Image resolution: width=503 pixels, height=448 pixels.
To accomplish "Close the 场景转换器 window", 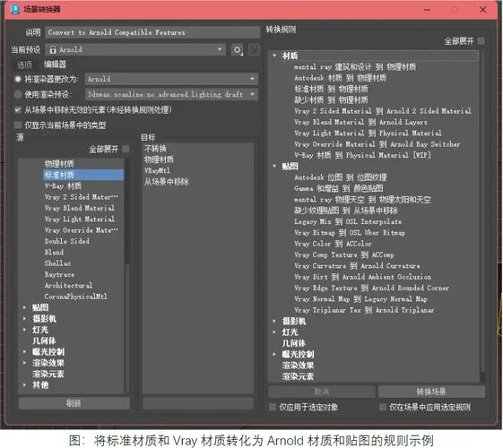I will coord(482,10).
